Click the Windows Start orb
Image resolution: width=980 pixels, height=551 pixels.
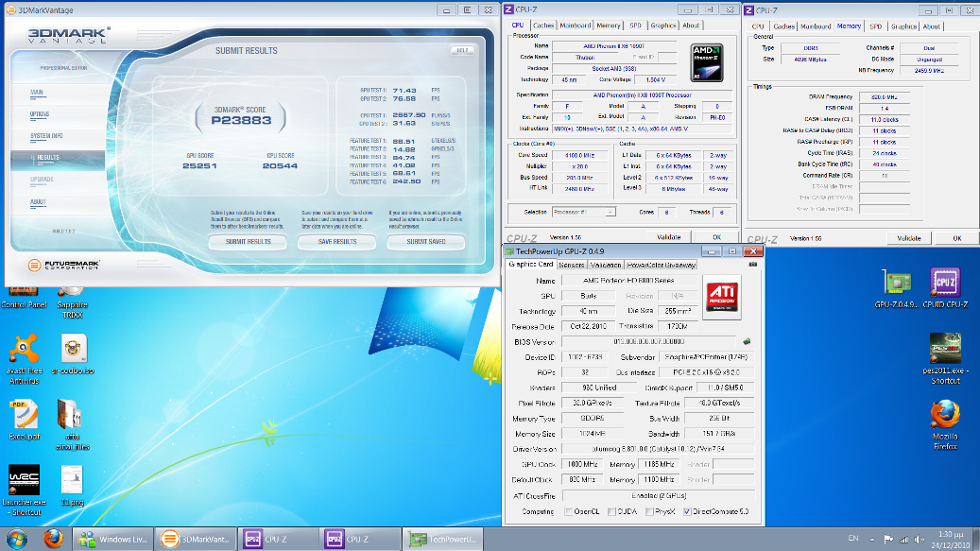click(x=16, y=539)
